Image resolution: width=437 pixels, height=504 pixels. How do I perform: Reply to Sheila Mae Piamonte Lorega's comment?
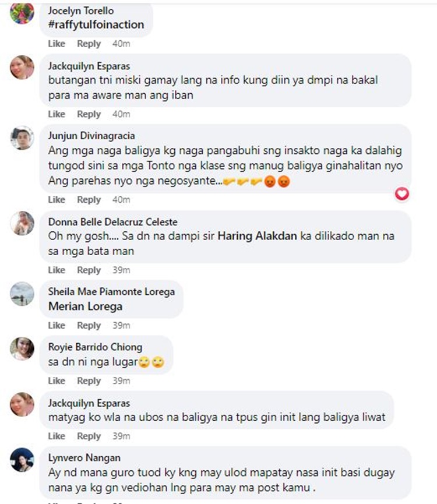point(89,325)
